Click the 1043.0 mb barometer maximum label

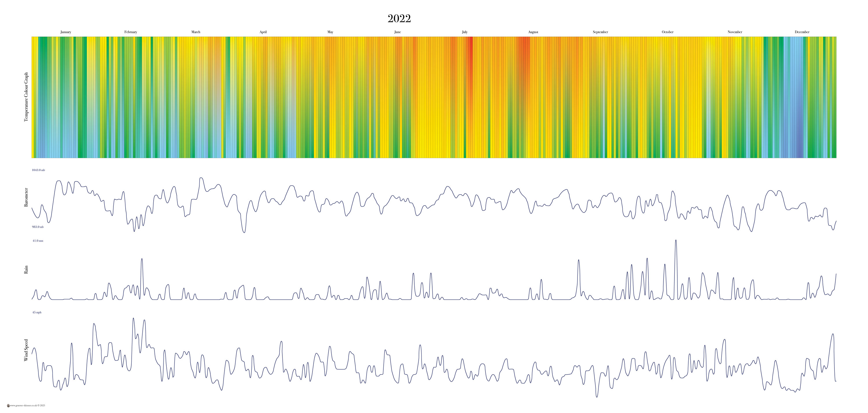[x=38, y=170]
